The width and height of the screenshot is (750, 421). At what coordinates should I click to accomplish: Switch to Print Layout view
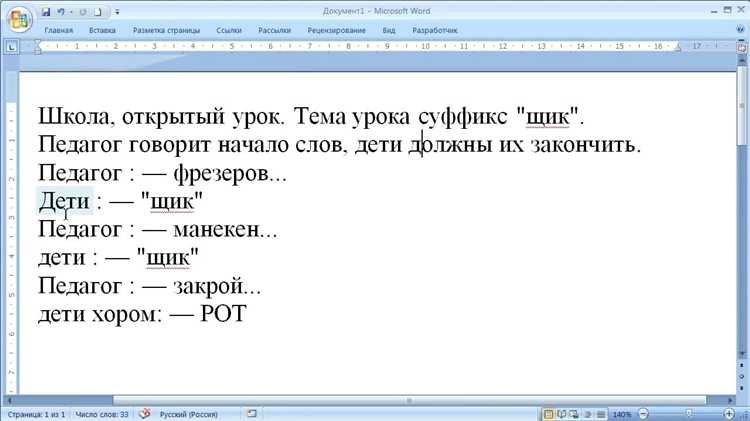pos(549,414)
